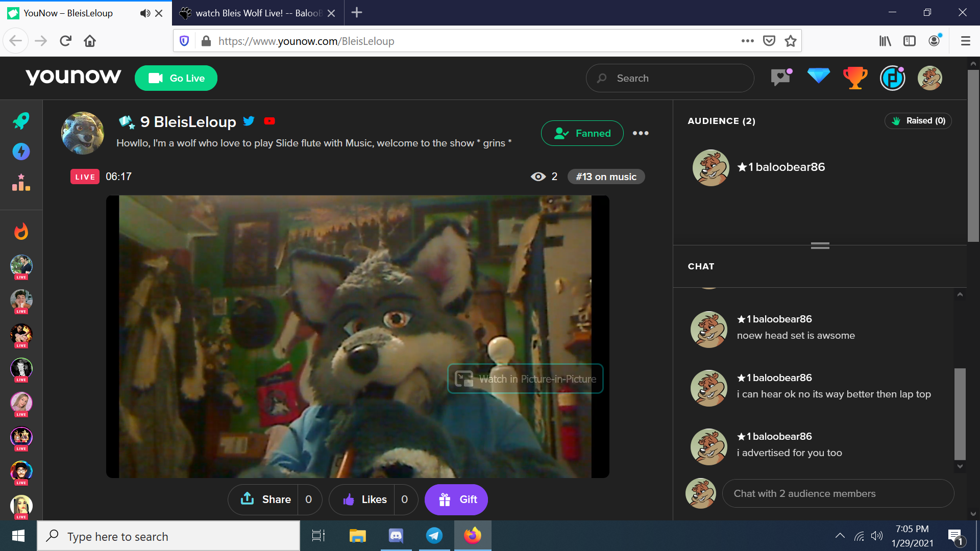The width and height of the screenshot is (980, 551).
Task: Open your profile avatar in header
Action: (x=930, y=78)
